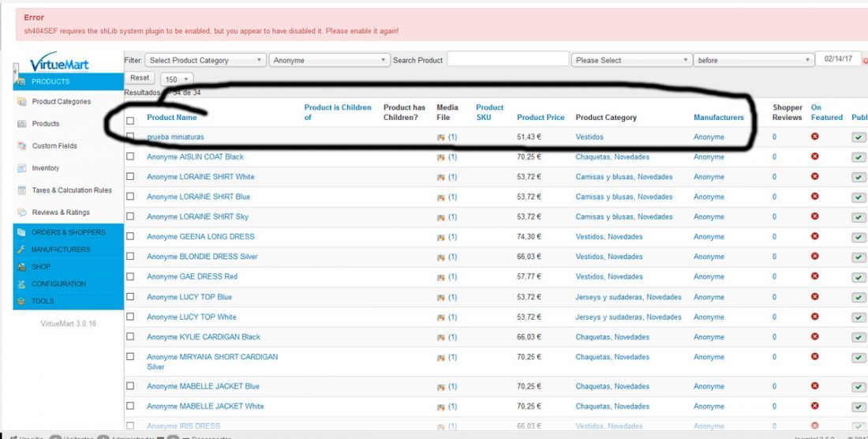Click the Search Product input field
This screenshot has width=868, height=439.
[507, 59]
